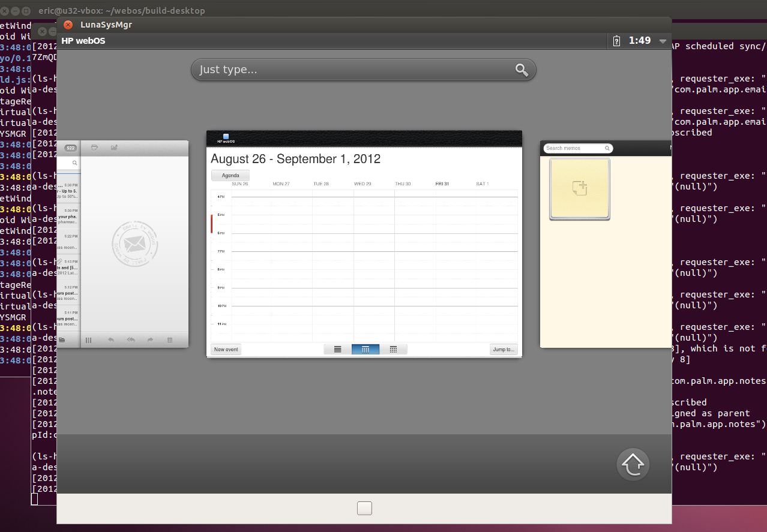Open the launcher with the up-arrow button
The width and height of the screenshot is (767, 532).
[x=633, y=464]
